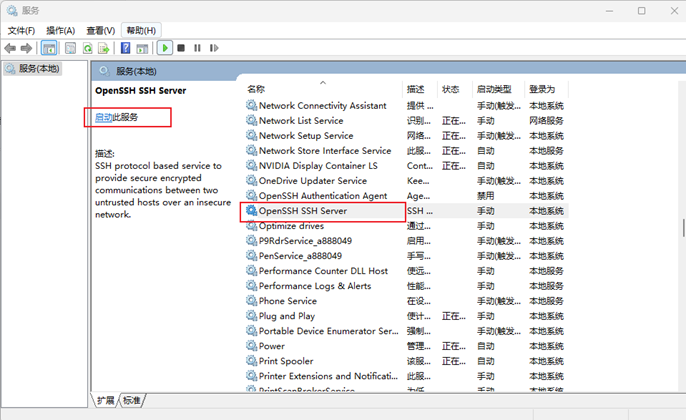Click the 启动 link to start service
Image resolution: width=686 pixels, height=420 pixels.
pyautogui.click(x=103, y=117)
